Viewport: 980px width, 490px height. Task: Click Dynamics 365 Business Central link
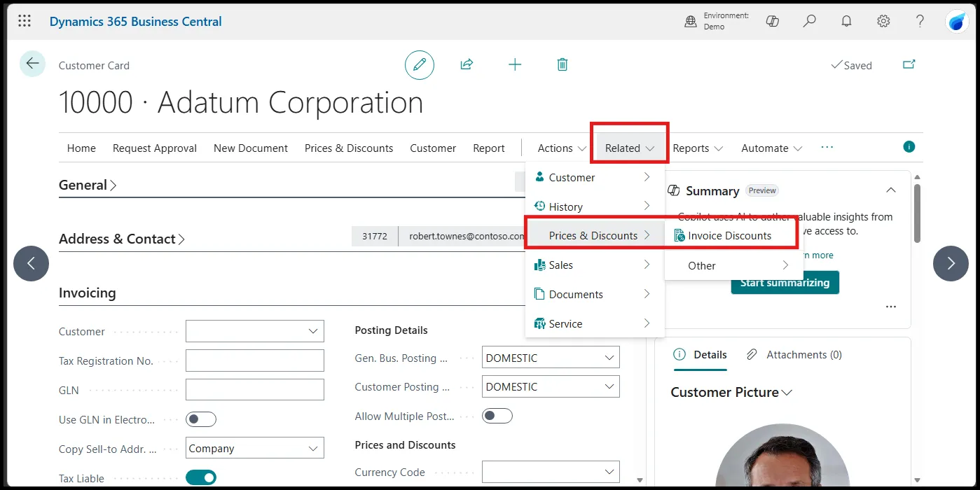(136, 22)
